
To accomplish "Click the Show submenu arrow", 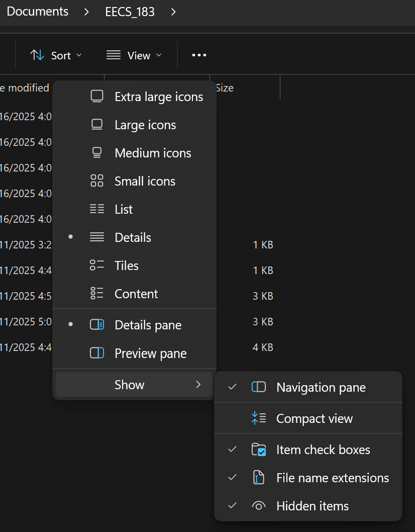I will 198,384.
